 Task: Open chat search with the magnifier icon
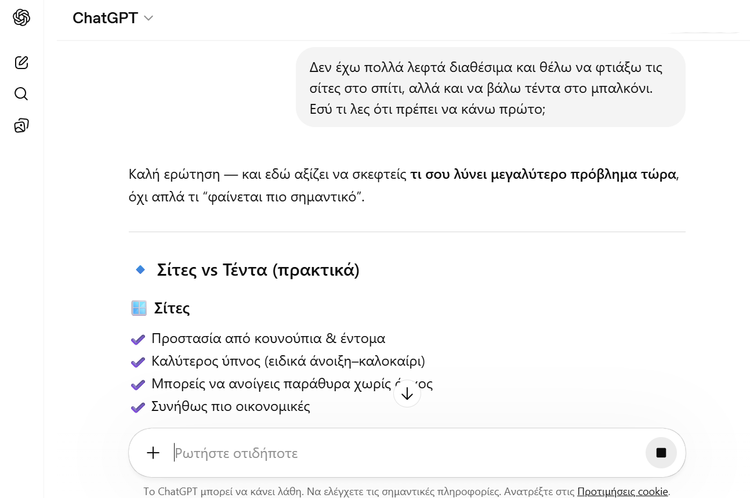point(21,94)
